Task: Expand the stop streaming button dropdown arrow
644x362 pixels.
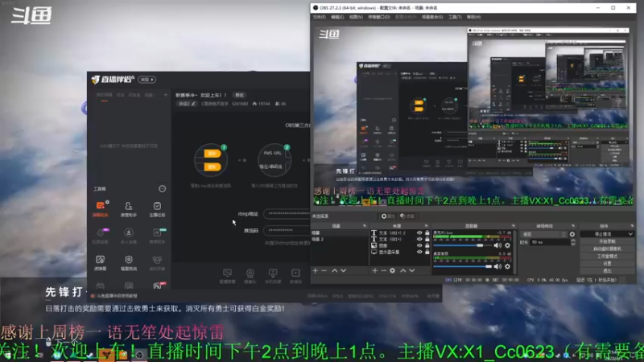Action: click(630, 234)
